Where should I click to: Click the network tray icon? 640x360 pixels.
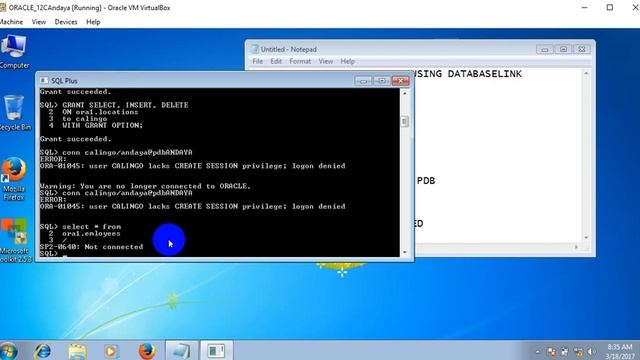(578, 351)
